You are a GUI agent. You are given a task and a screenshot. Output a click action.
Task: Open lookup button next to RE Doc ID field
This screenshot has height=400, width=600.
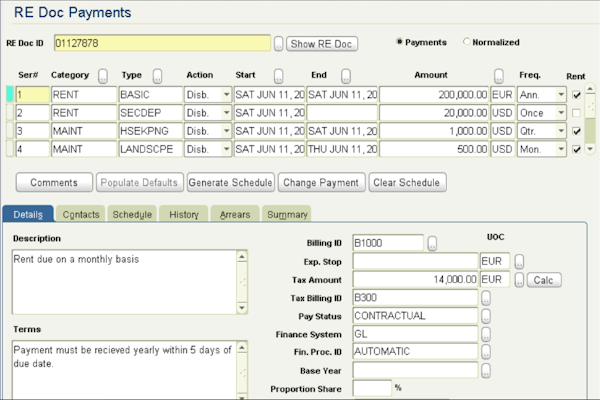(279, 44)
